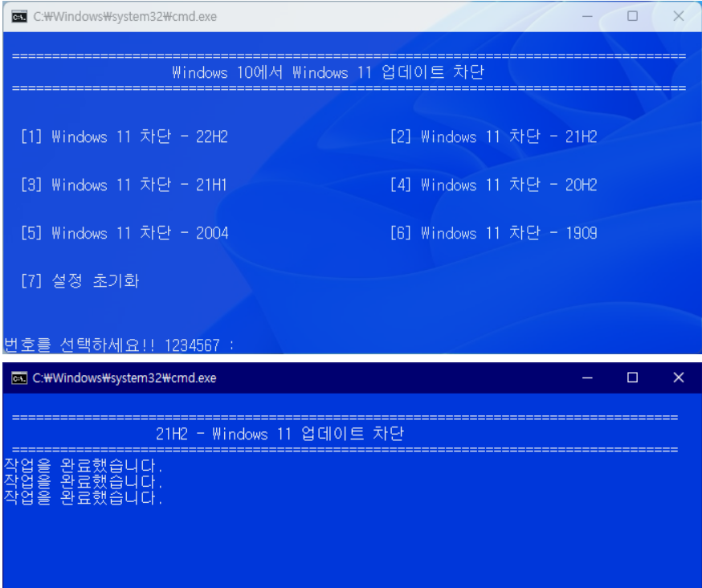Click the heading 'Windows 10에서 Windows 11 업데이트 차단'

(x=329, y=71)
